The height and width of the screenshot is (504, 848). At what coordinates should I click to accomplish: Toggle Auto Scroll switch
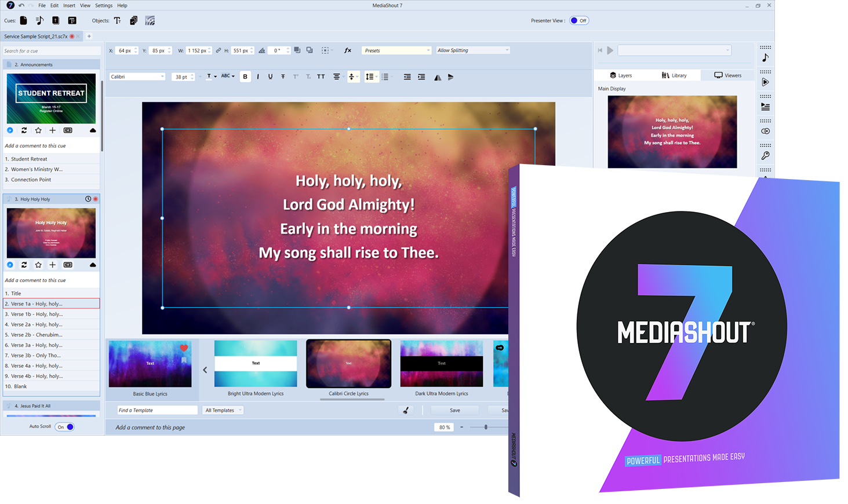coord(65,427)
